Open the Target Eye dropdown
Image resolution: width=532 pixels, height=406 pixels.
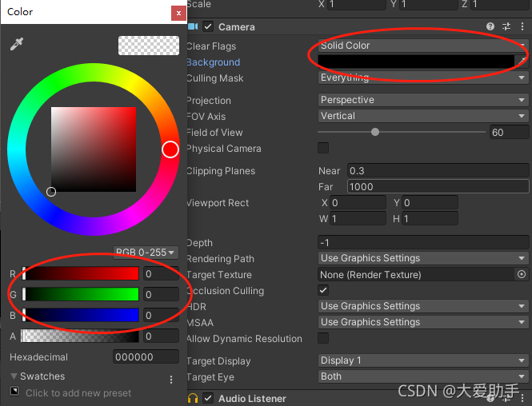tap(423, 376)
